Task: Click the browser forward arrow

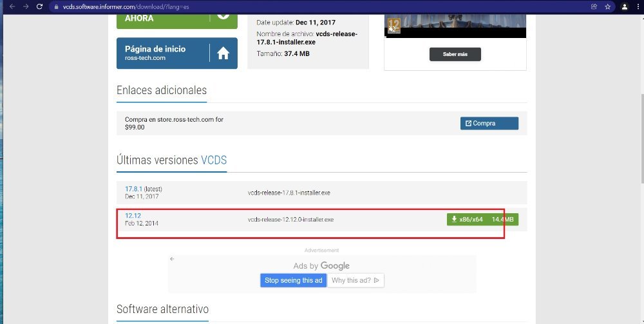Action: coord(24,6)
